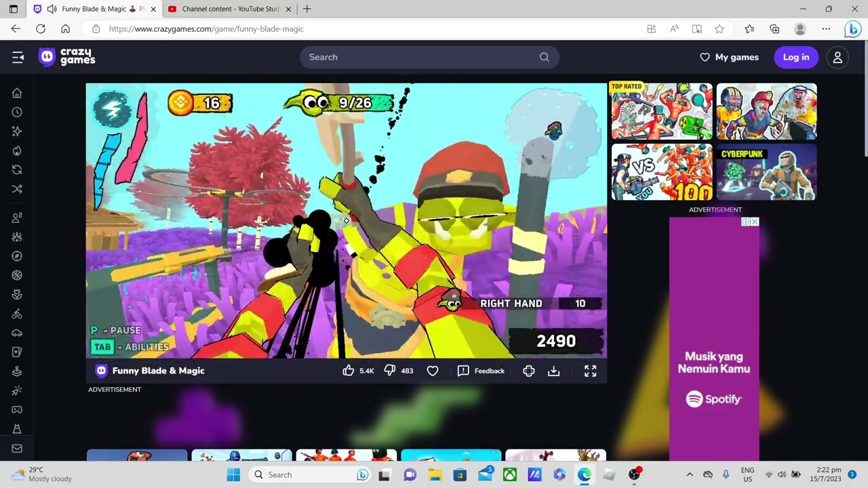Open My games
The width and height of the screenshot is (868, 488).
point(729,57)
